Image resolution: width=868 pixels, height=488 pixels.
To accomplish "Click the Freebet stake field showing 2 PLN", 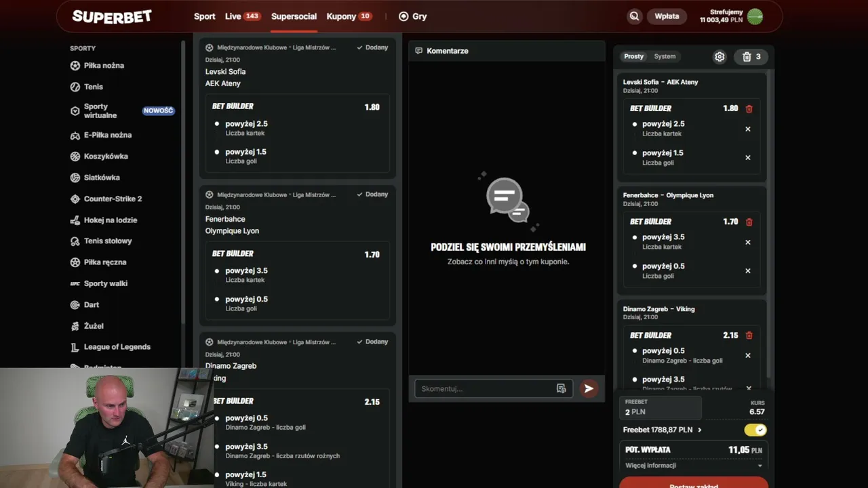I will pyautogui.click(x=660, y=407).
